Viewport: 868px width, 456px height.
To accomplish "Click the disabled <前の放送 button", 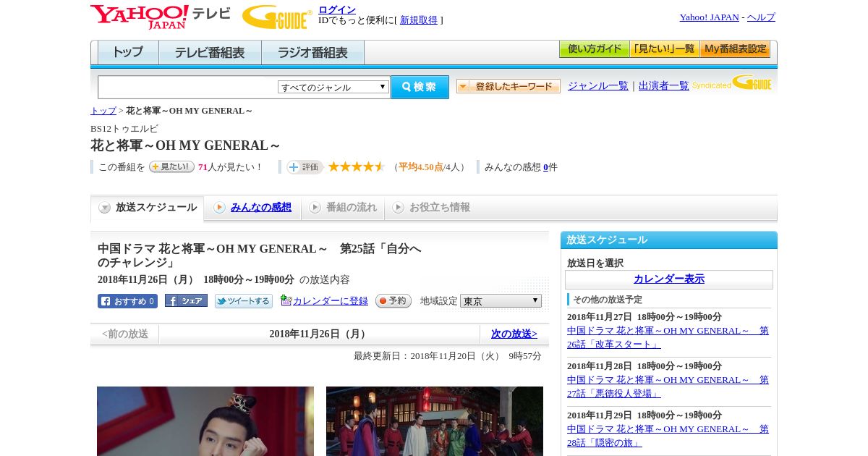I will click(125, 334).
